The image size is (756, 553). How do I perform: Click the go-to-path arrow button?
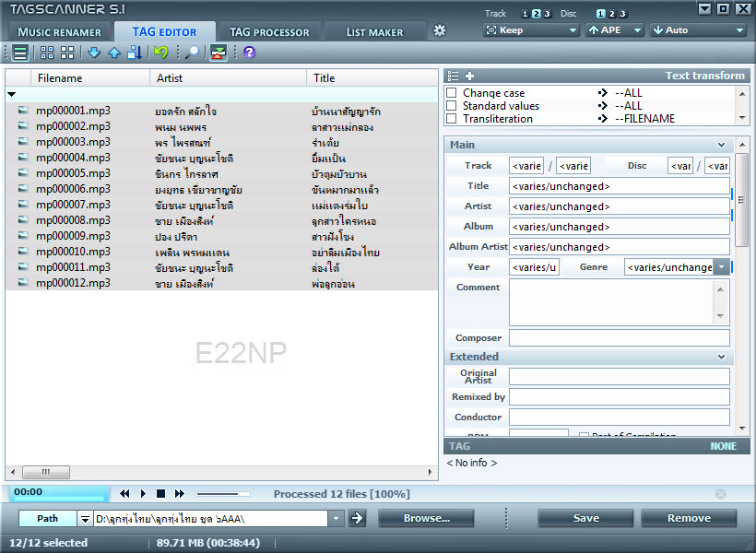[358, 518]
